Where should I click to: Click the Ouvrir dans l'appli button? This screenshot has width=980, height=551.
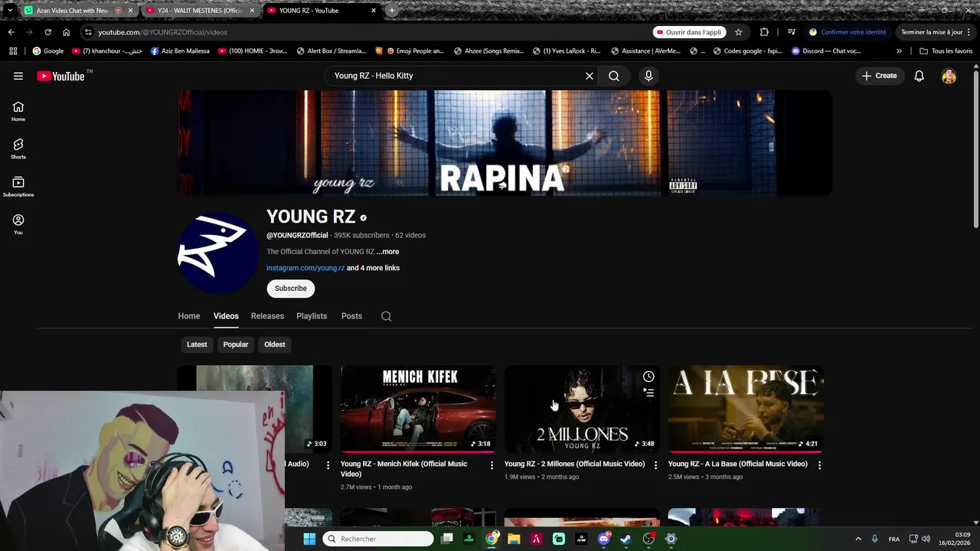pos(689,32)
